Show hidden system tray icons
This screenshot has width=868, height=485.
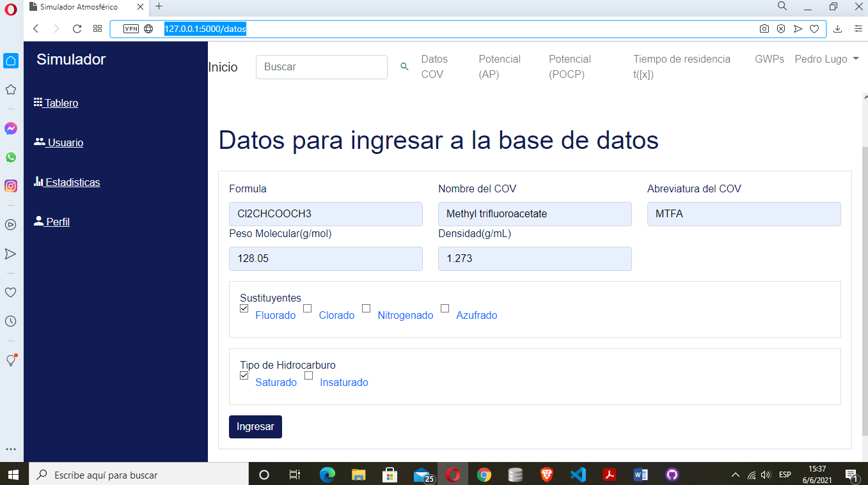tap(735, 475)
